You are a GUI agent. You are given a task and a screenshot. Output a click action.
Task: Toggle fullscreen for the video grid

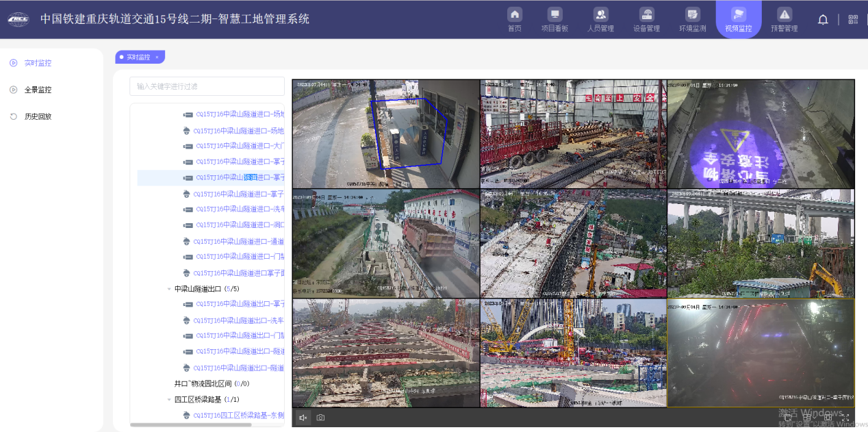[x=845, y=417]
